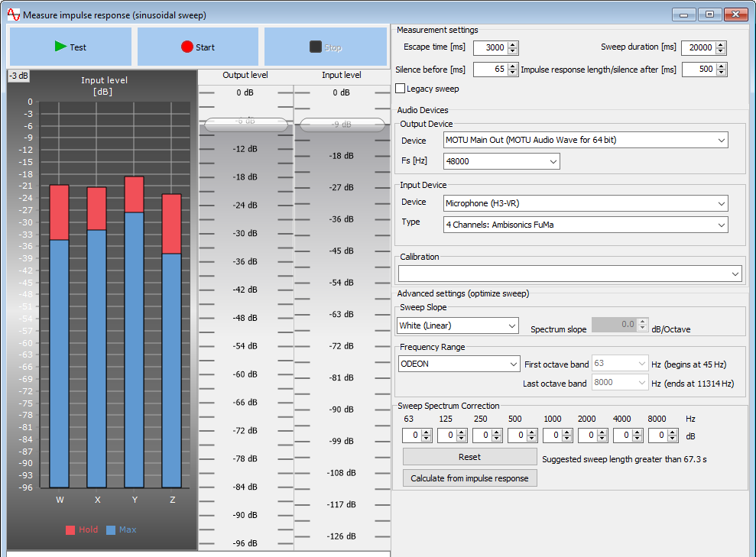Decrease the 2000 Hz correction value
Viewport: 756px width, 557px height.
coord(602,439)
